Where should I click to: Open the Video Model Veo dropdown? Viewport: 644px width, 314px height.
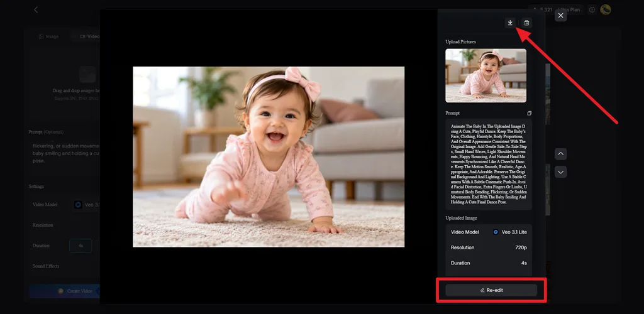click(86, 205)
